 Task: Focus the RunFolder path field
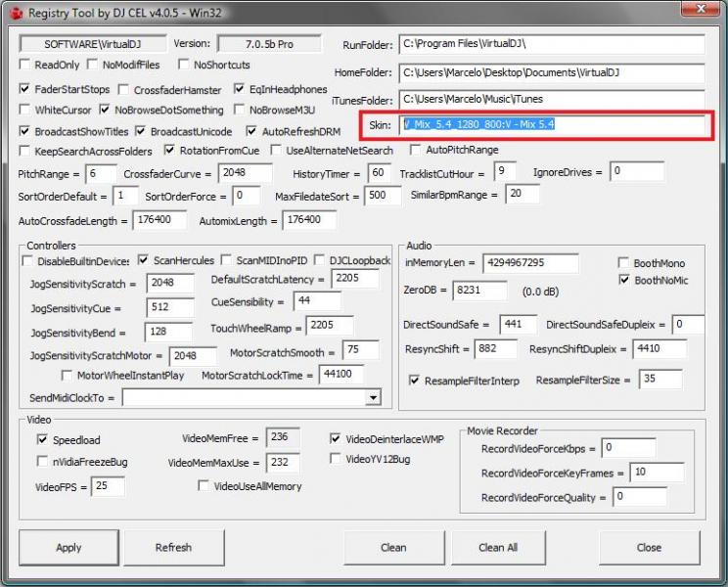552,44
